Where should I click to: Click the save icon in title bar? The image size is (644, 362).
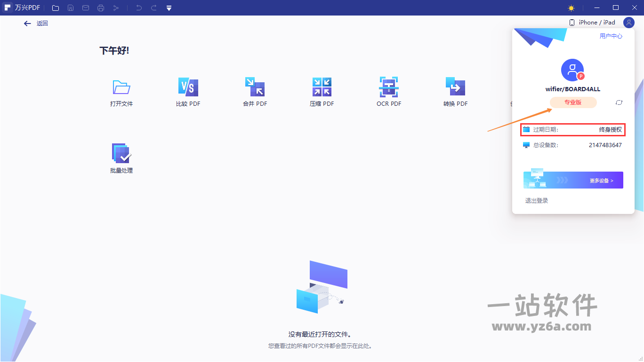(71, 8)
